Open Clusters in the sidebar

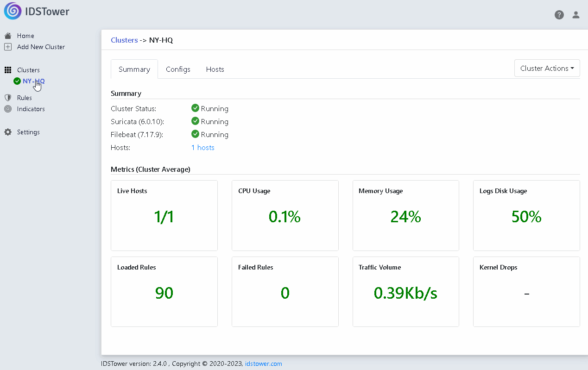pos(28,70)
